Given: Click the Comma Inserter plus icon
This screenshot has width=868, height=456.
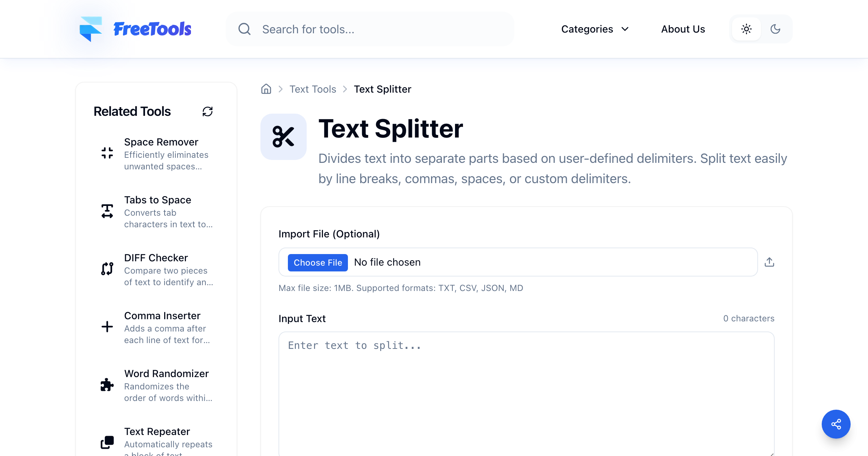Looking at the screenshot, I should pyautogui.click(x=107, y=326).
